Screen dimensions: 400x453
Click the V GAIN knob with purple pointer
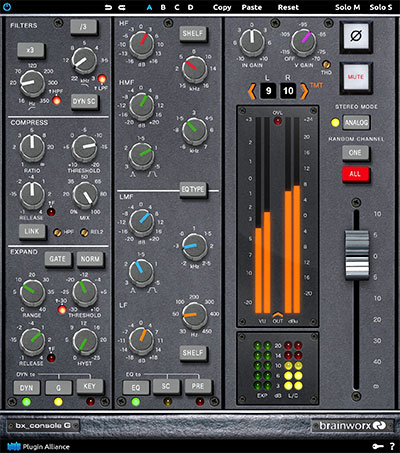click(304, 42)
